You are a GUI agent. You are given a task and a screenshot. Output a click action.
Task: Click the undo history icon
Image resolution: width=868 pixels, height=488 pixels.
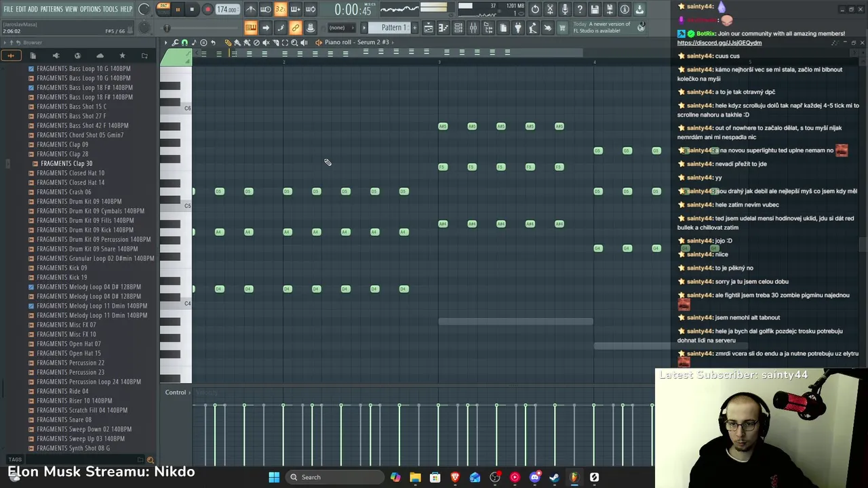pyautogui.click(x=535, y=9)
